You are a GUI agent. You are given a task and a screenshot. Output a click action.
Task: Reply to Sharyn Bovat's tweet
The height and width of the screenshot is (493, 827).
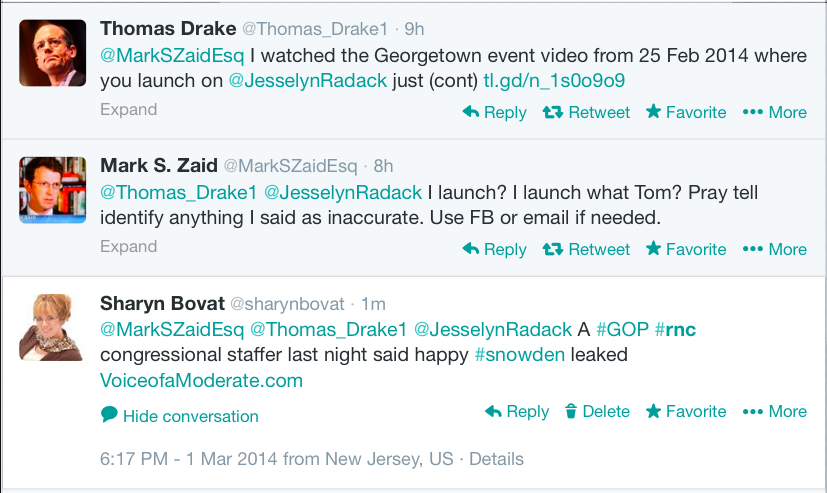(517, 411)
